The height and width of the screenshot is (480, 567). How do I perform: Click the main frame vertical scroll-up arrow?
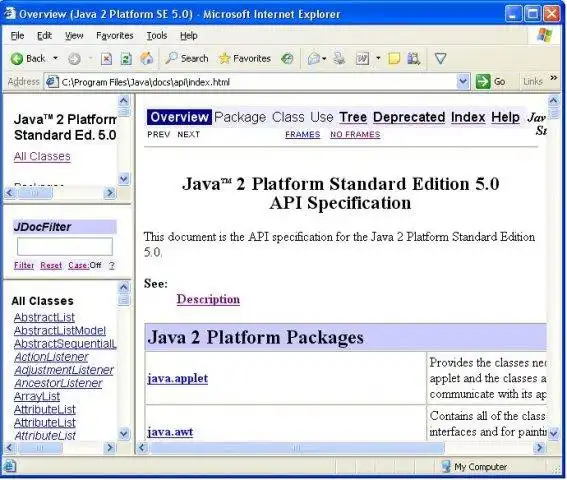point(554,100)
